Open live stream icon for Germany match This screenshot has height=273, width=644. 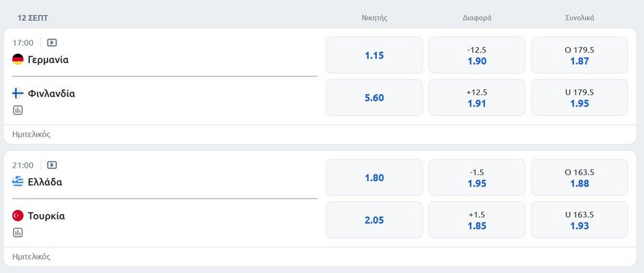click(x=52, y=43)
